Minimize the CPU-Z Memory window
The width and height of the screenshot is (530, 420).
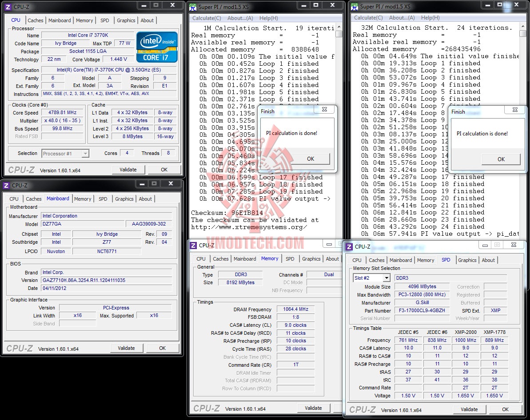pos(329,244)
